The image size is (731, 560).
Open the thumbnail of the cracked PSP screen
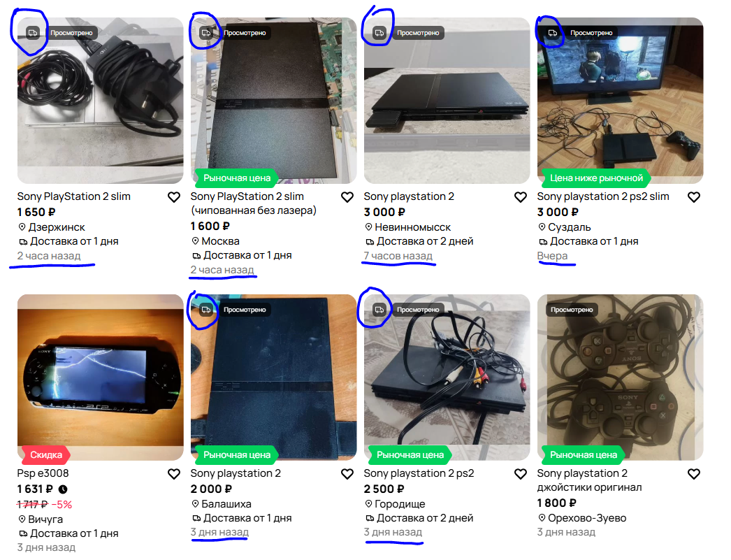[x=100, y=378]
